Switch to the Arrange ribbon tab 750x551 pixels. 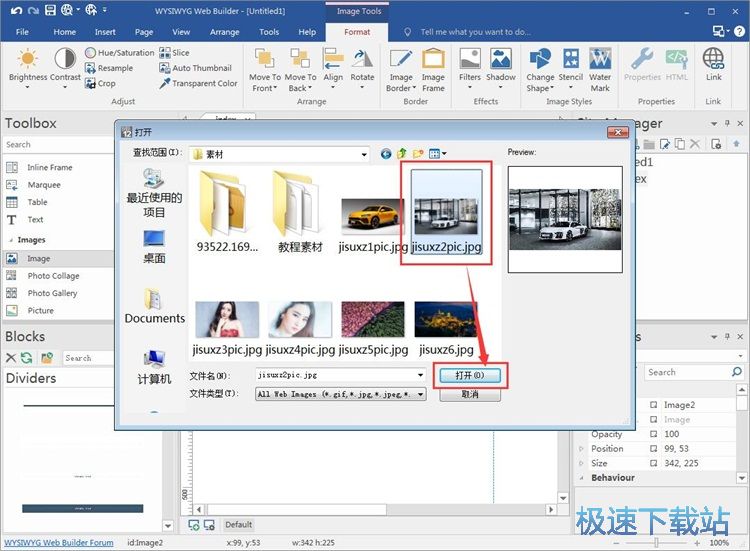click(224, 32)
